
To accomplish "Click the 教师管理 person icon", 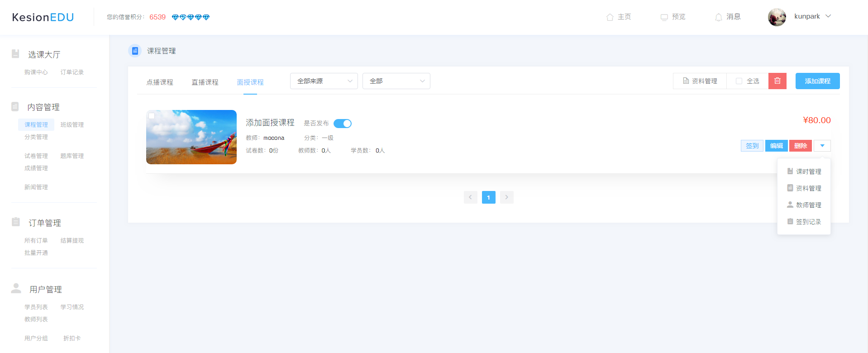I will click(790, 205).
